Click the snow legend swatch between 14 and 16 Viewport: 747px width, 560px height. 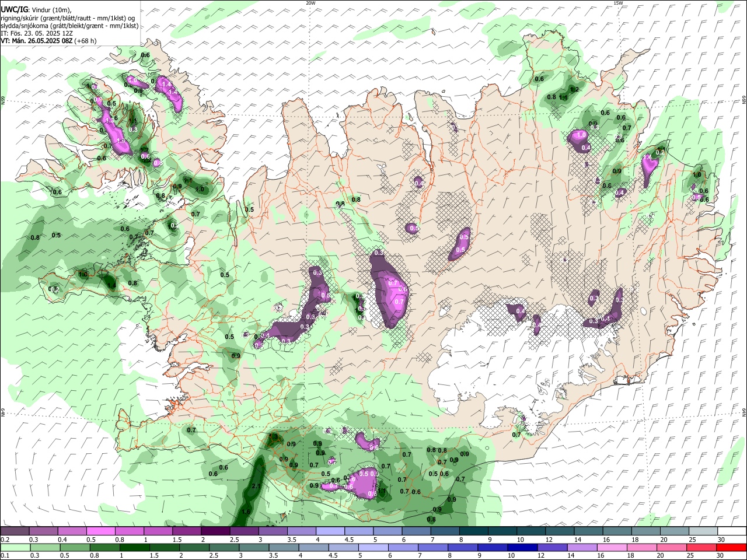click(588, 531)
